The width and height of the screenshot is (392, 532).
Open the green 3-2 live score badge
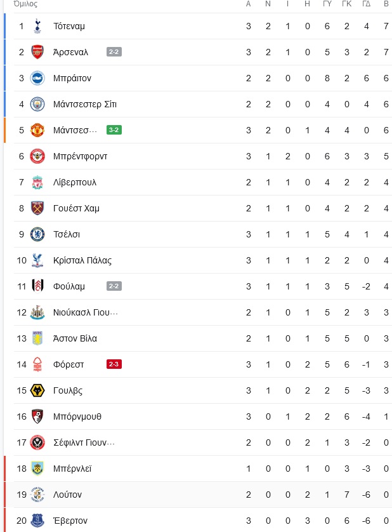tap(114, 130)
